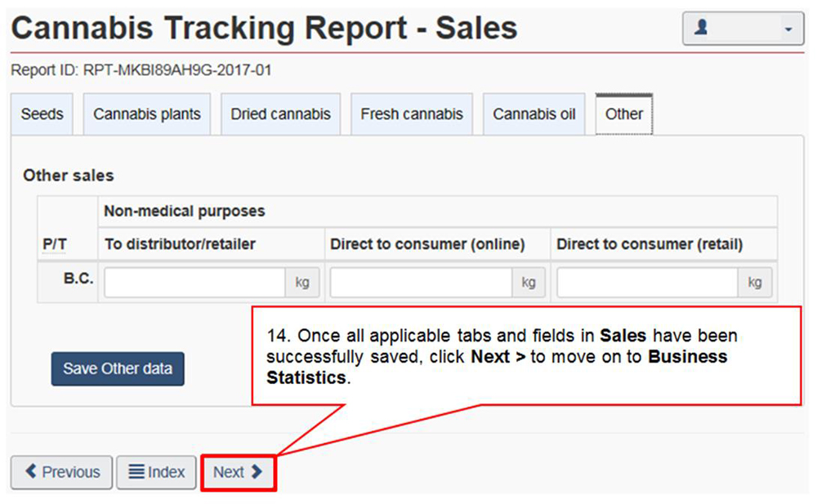The width and height of the screenshot is (817, 504).
Task: Click Next to proceed to Business Statistics
Action: point(238,472)
